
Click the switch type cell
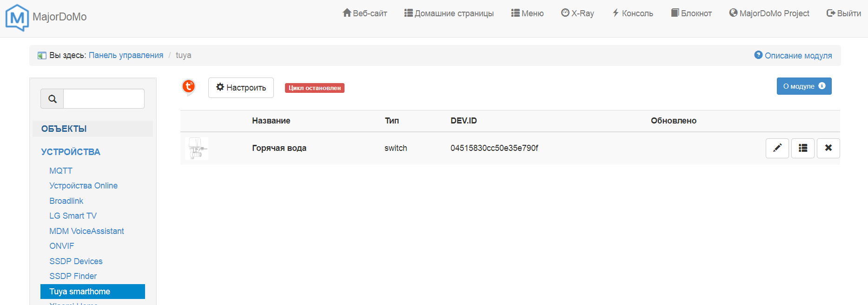coord(396,148)
